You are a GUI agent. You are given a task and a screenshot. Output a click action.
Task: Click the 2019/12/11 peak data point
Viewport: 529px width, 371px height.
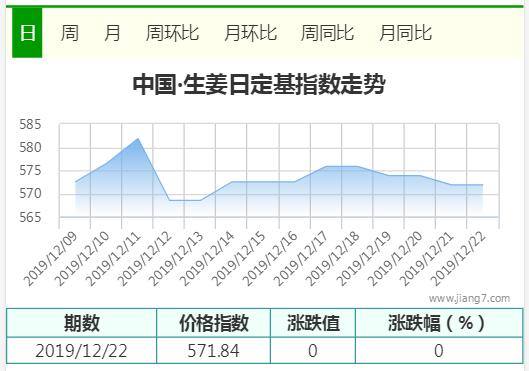(x=138, y=138)
